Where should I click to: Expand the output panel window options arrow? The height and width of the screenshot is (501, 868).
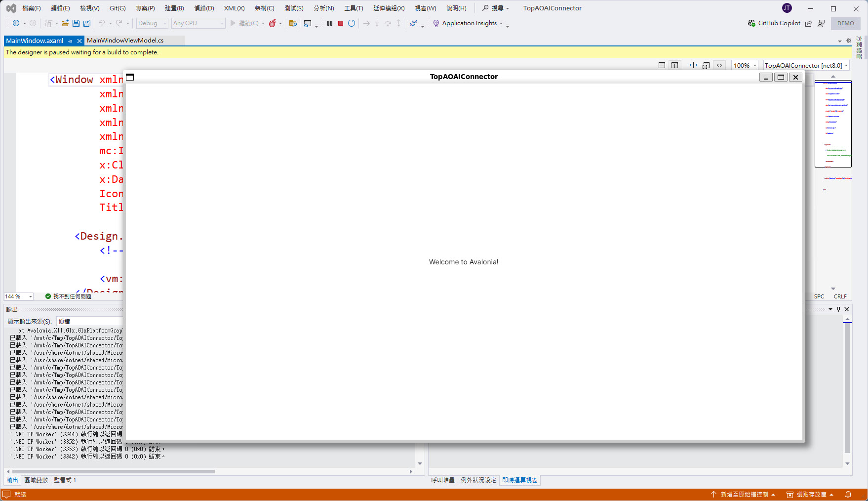click(x=830, y=309)
